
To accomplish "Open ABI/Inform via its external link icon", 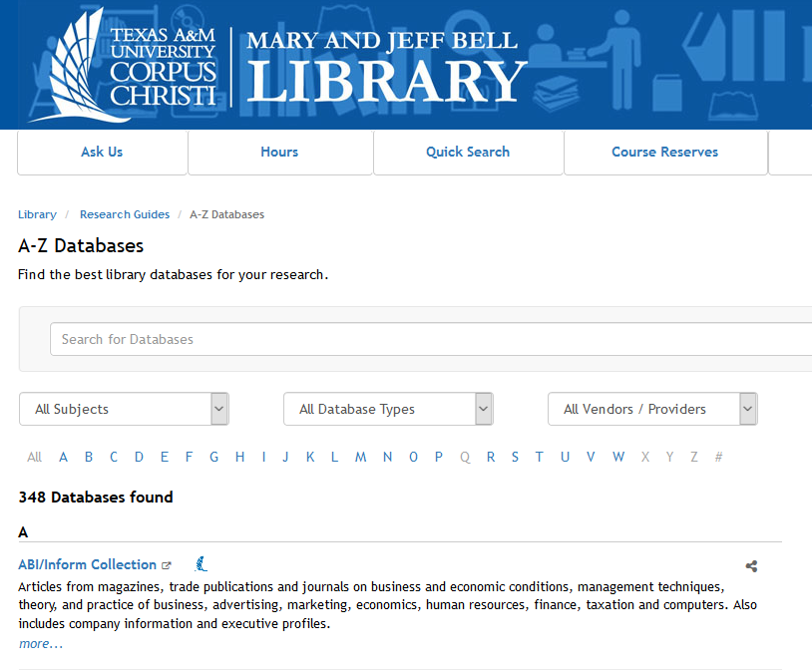I will 167,564.
